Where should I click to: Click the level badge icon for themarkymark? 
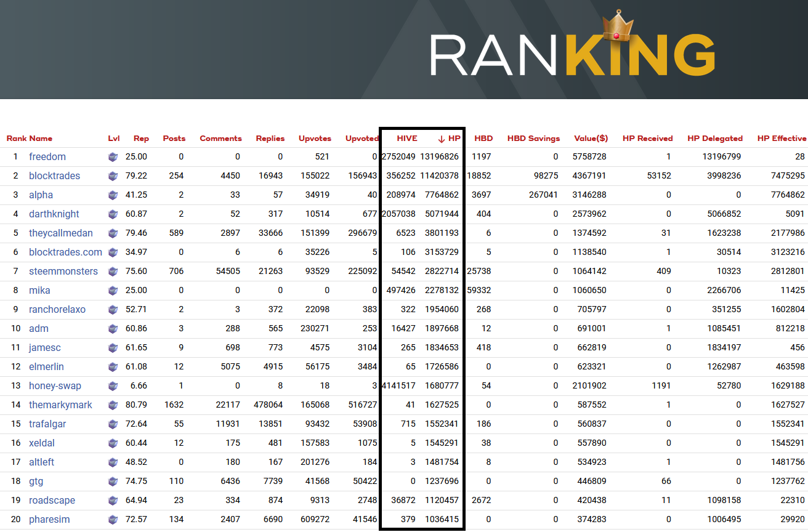[113, 405]
